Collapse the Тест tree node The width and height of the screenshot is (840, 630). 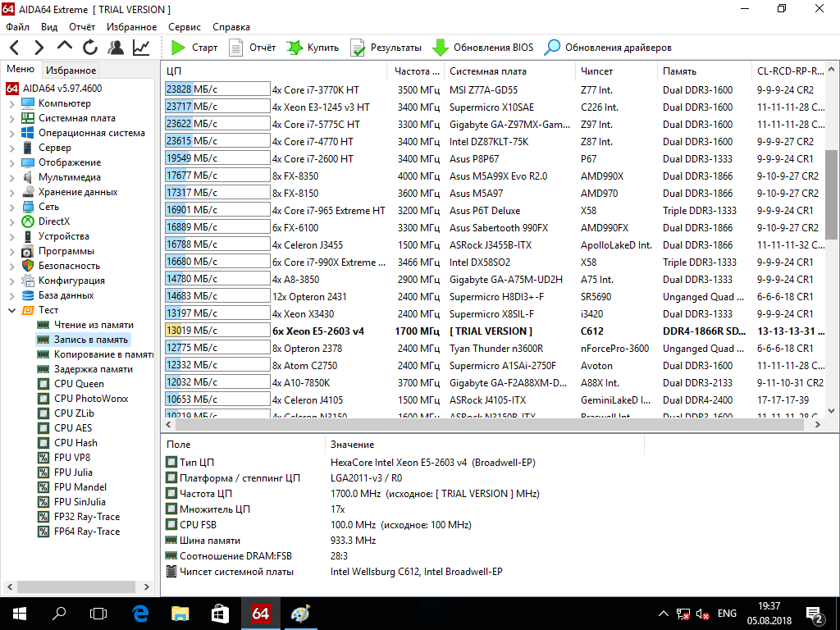11,310
